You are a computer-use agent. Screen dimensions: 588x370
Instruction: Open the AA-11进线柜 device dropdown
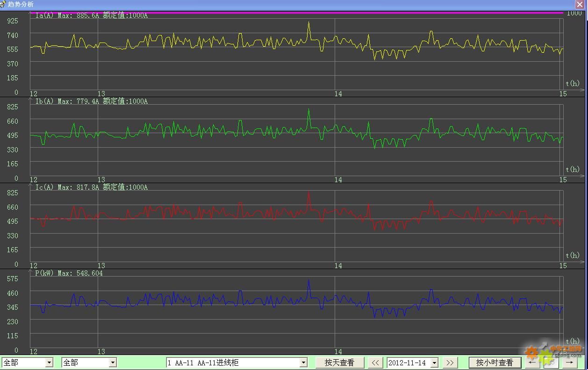coord(303,363)
